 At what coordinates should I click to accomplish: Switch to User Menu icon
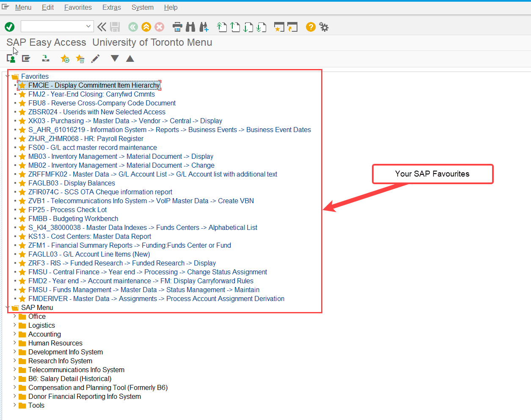pos(11,58)
